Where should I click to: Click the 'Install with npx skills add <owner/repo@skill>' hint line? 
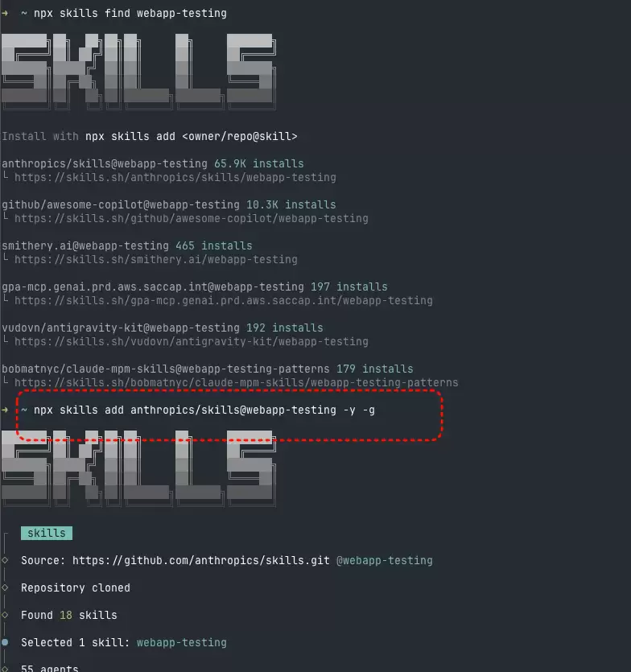(150, 136)
